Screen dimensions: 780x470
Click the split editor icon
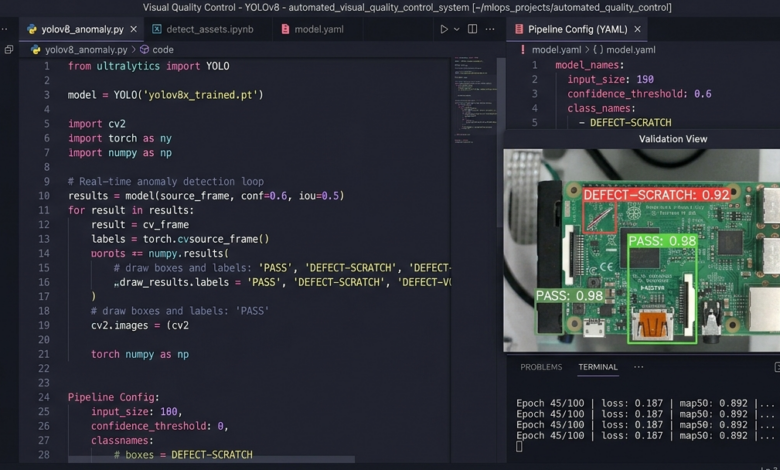[473, 29]
